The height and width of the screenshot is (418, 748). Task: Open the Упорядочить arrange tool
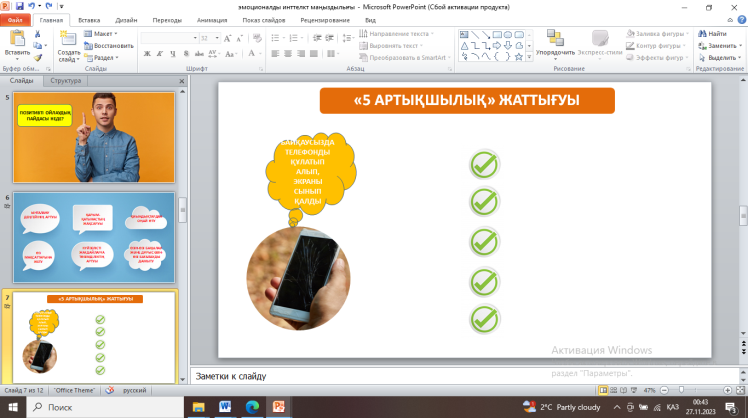tap(555, 43)
